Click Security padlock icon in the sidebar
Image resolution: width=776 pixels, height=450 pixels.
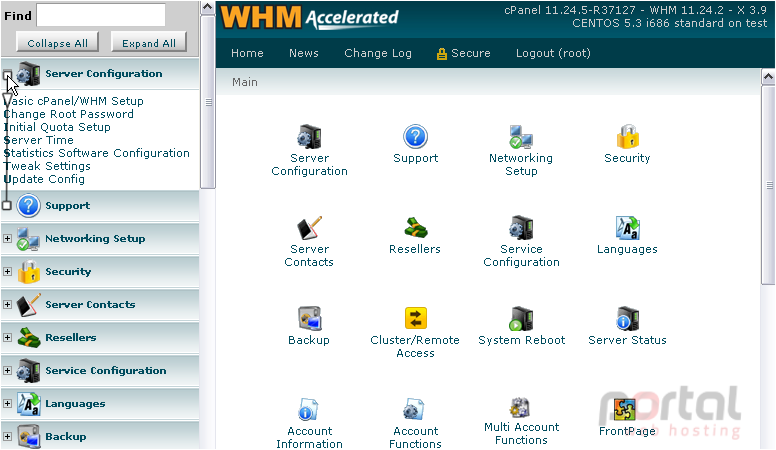tap(28, 271)
